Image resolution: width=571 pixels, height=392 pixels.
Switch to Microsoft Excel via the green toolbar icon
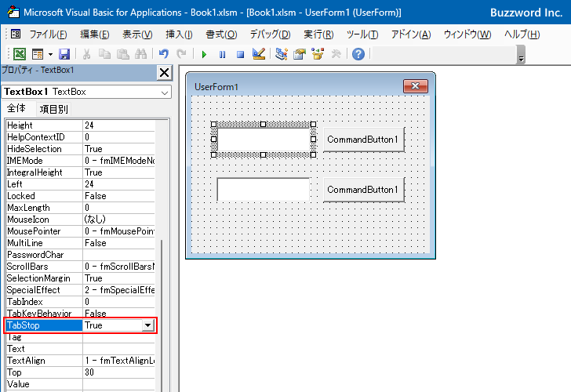tap(20, 54)
